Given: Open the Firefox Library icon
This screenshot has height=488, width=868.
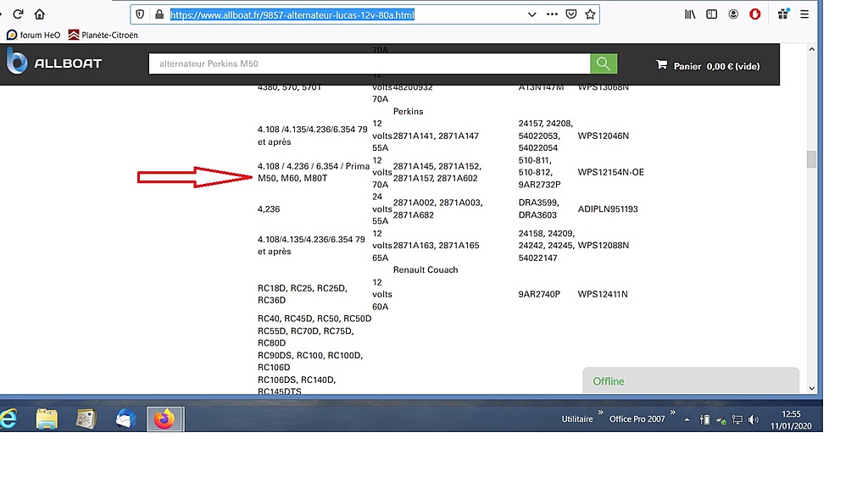Looking at the screenshot, I should (690, 14).
